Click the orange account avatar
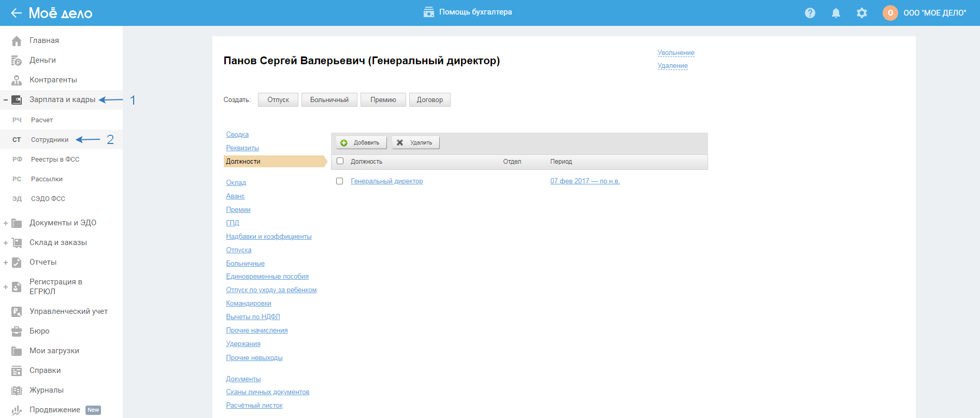The width and height of the screenshot is (980, 418). click(890, 13)
